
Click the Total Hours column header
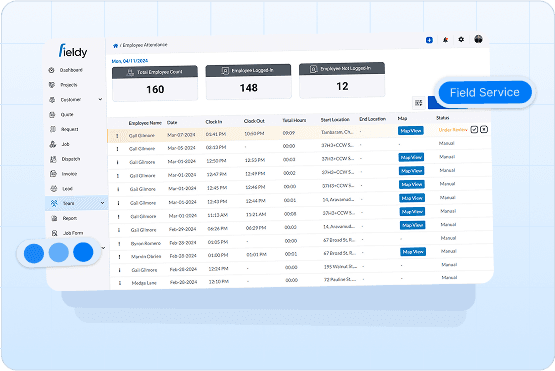pos(294,120)
